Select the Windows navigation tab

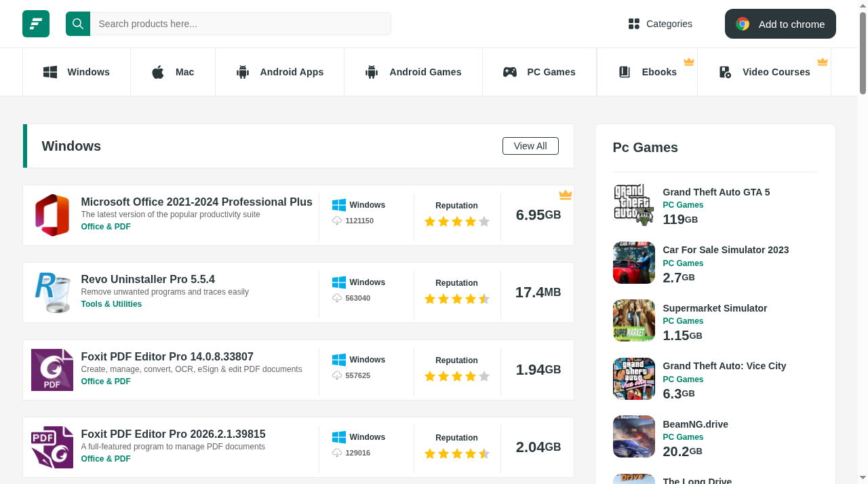(x=77, y=72)
